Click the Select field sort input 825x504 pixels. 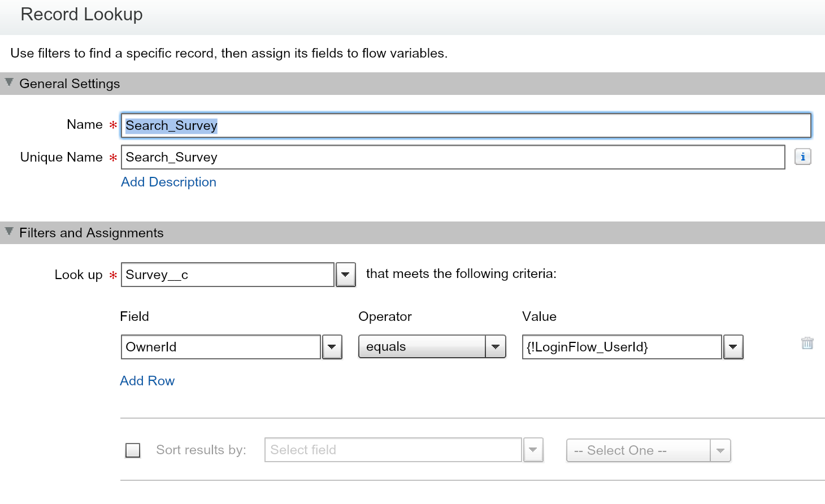click(393, 450)
